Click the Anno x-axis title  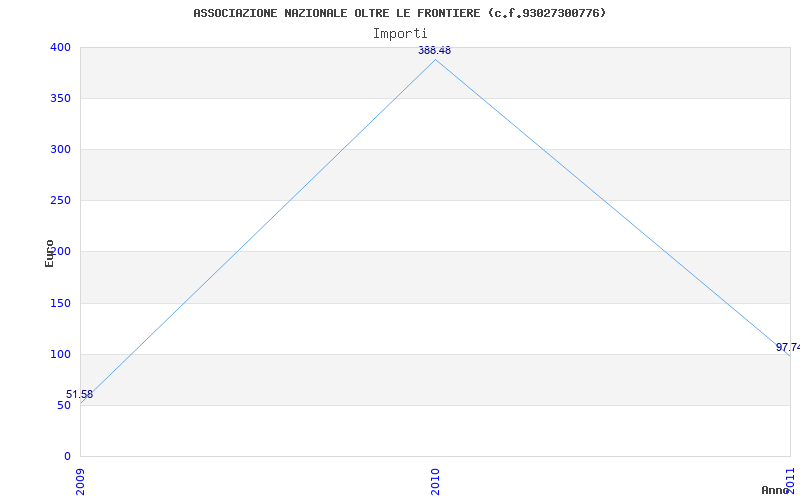776,491
